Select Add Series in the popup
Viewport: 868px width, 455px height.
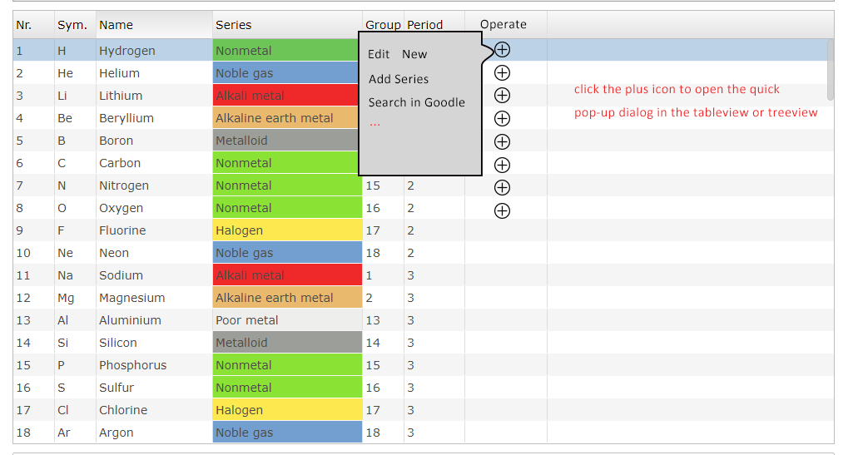point(399,79)
